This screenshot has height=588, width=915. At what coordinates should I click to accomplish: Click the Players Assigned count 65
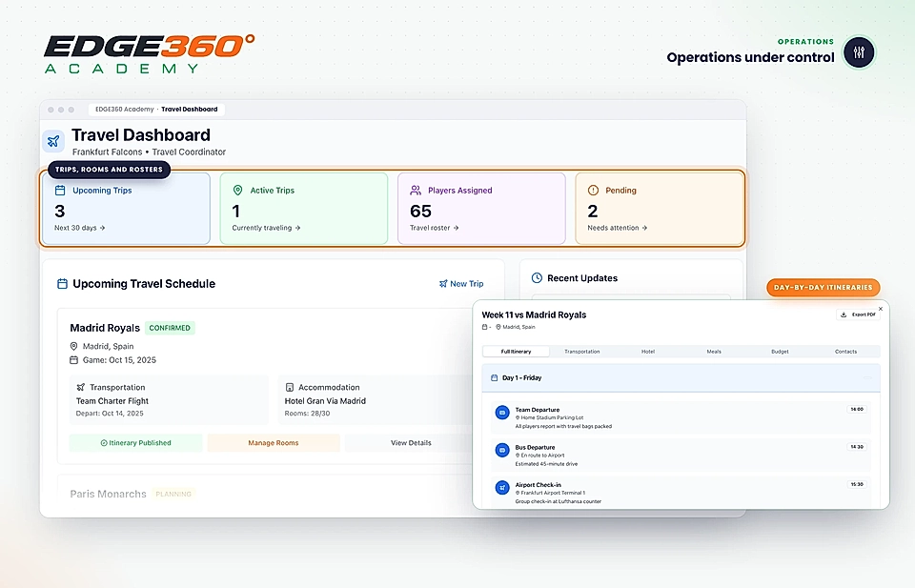click(420, 212)
